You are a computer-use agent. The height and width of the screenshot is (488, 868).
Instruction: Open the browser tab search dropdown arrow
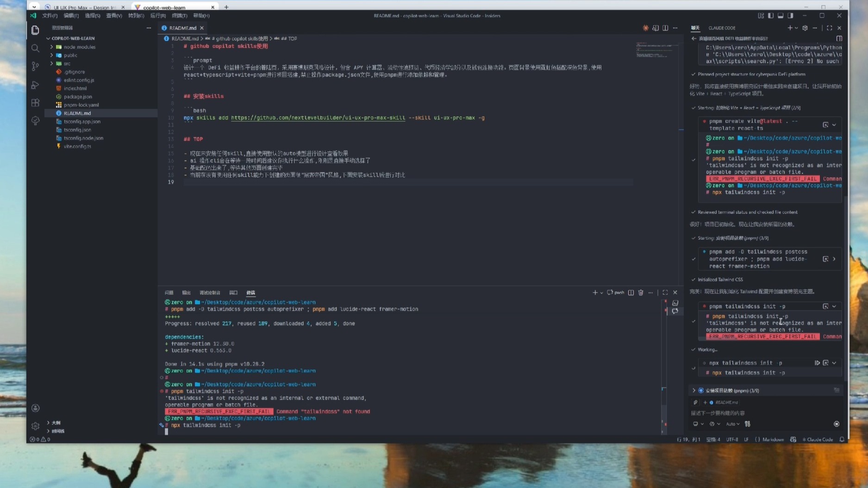coord(34,7)
